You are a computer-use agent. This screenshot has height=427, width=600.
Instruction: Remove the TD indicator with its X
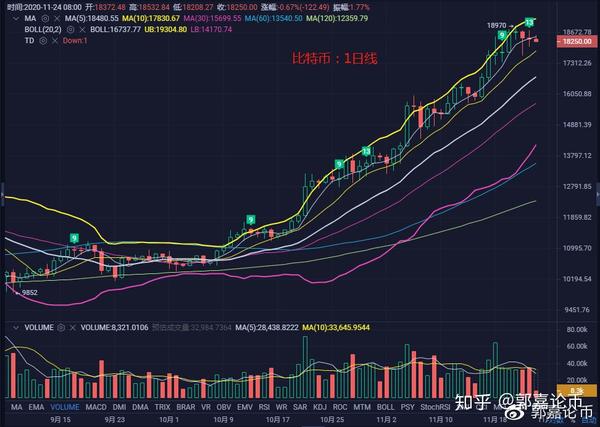point(55,41)
